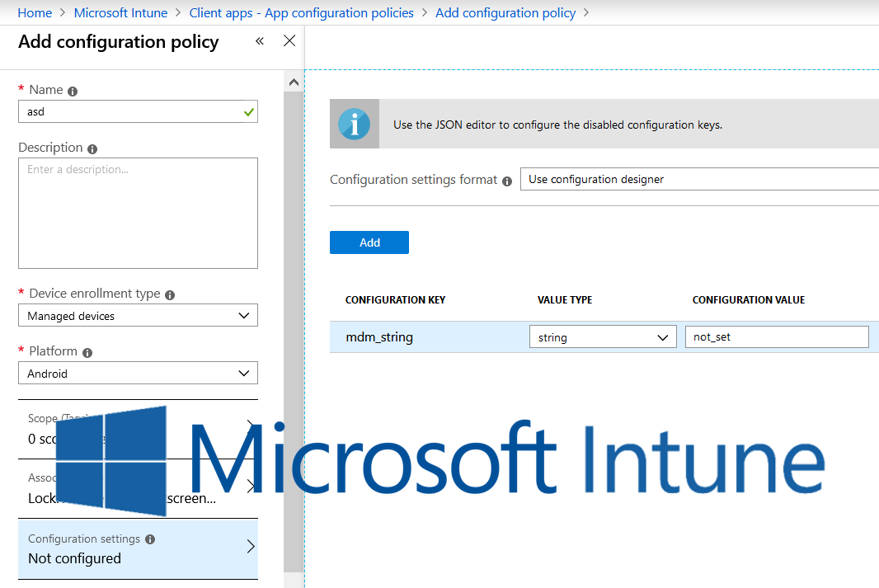Select the mdm_string configuration key cell

pos(379,337)
